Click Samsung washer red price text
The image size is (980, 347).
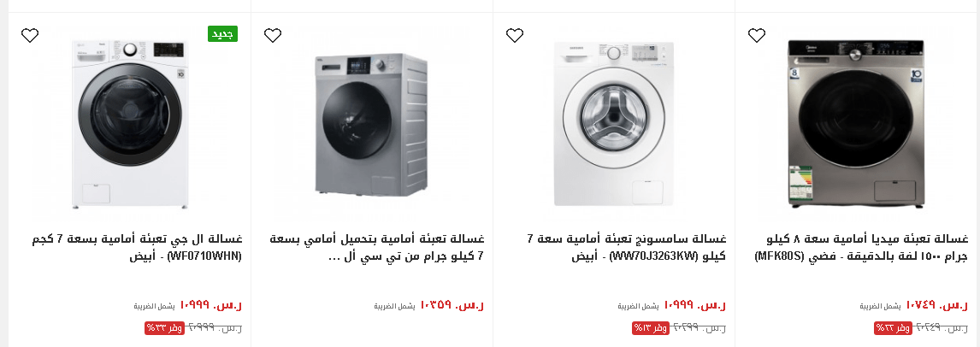695,305
